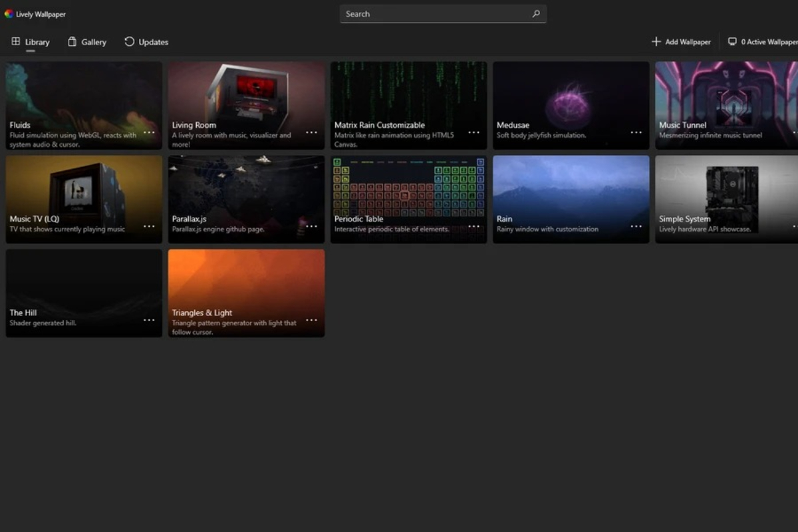Expand options for Triangles & Light
Image resolution: width=798 pixels, height=532 pixels.
coord(311,320)
